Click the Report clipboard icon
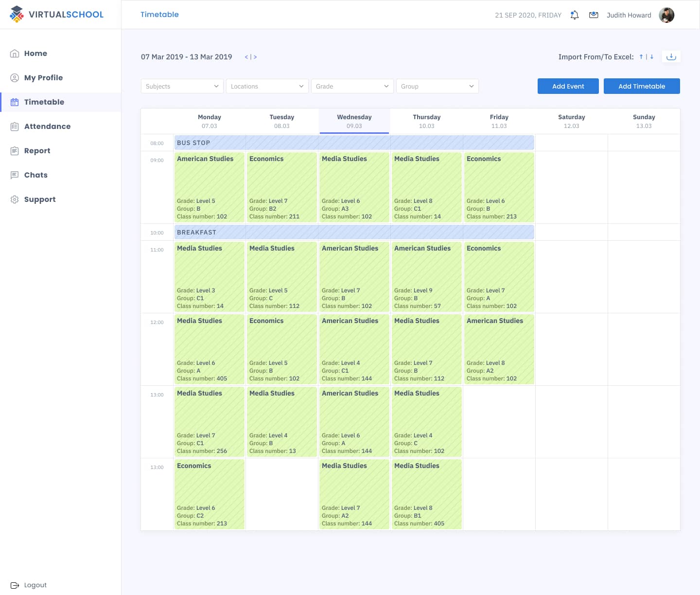Image resolution: width=700 pixels, height=595 pixels. [15, 151]
